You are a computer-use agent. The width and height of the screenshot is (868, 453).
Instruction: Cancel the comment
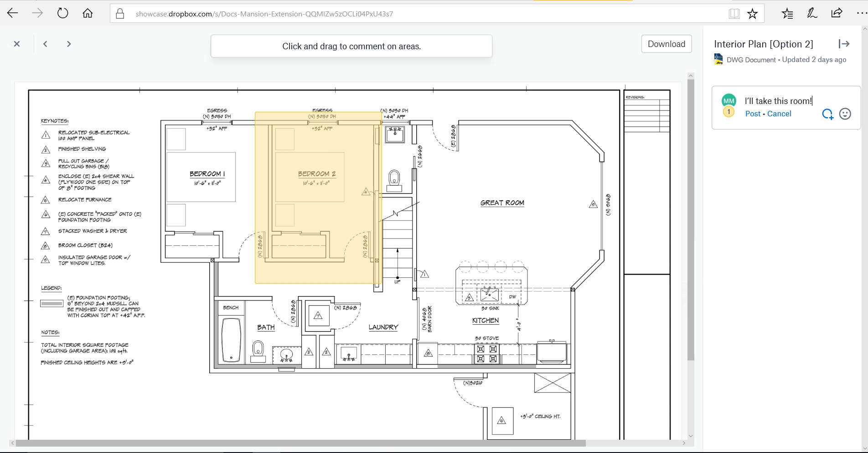(779, 114)
